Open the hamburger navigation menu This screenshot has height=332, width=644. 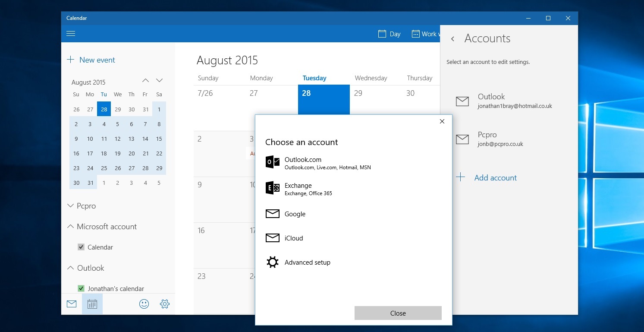coord(71,33)
